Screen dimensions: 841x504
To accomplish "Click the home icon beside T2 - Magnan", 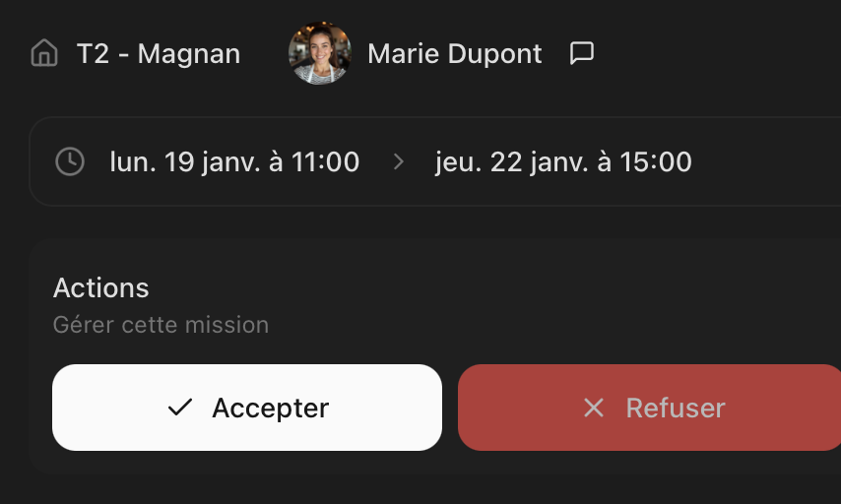I will coord(44,53).
